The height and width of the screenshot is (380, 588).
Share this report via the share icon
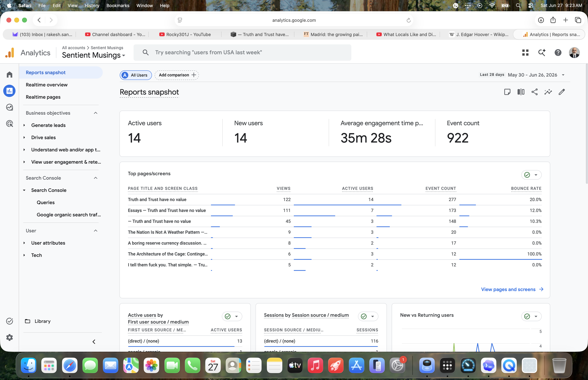click(x=534, y=92)
